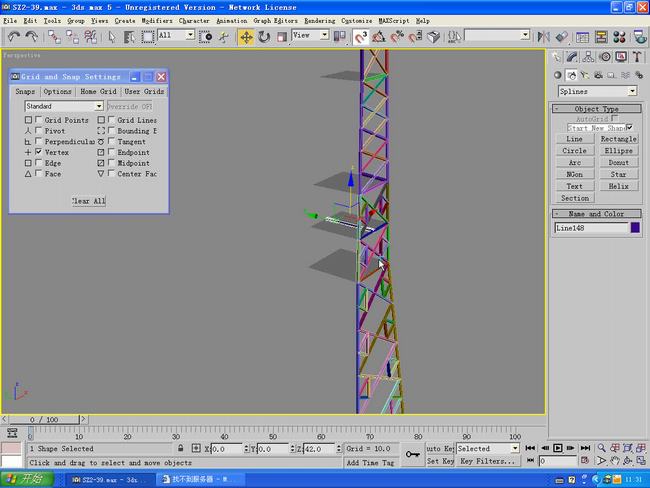
Task: Collapse the Name and Color rollout
Action: (597, 214)
